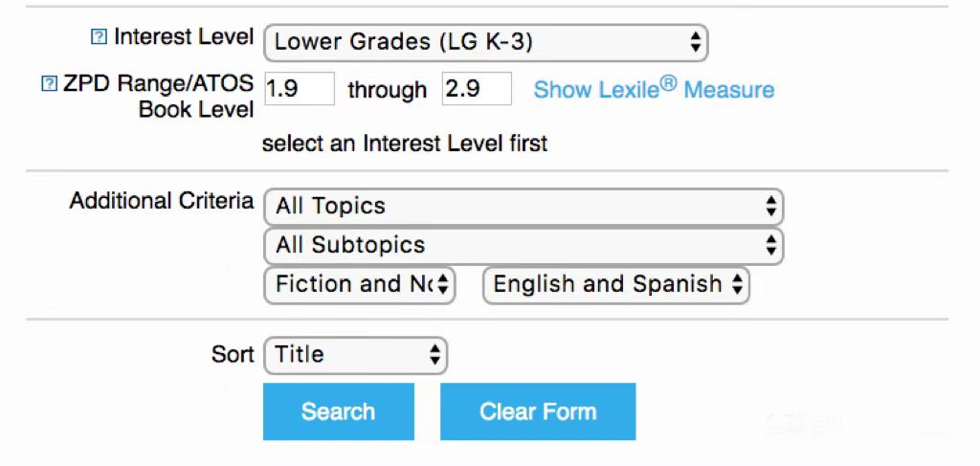Click the 1.9 lower book level field
Screen dimensions: 980x466
(x=299, y=89)
